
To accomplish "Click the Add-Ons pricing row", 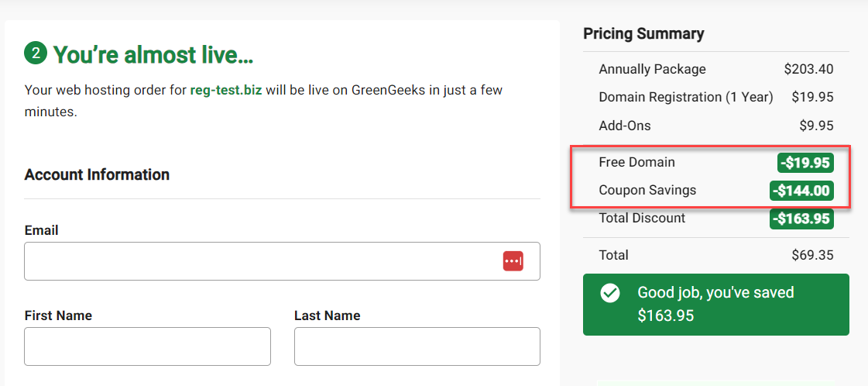I will click(x=715, y=126).
